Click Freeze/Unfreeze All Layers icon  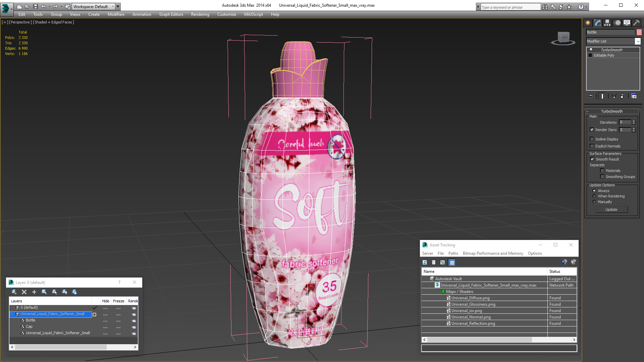(x=74, y=292)
